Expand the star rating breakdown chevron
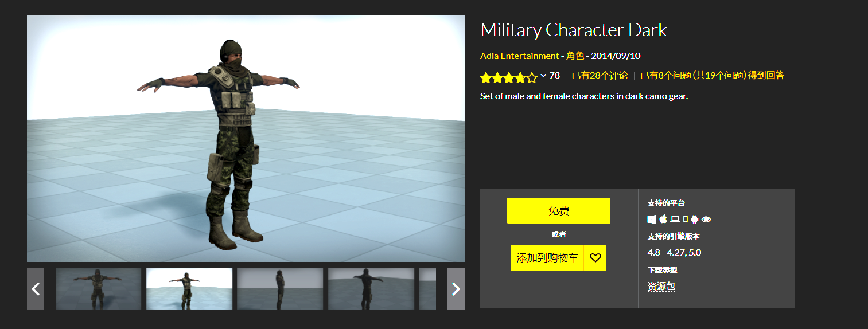 pos(543,76)
